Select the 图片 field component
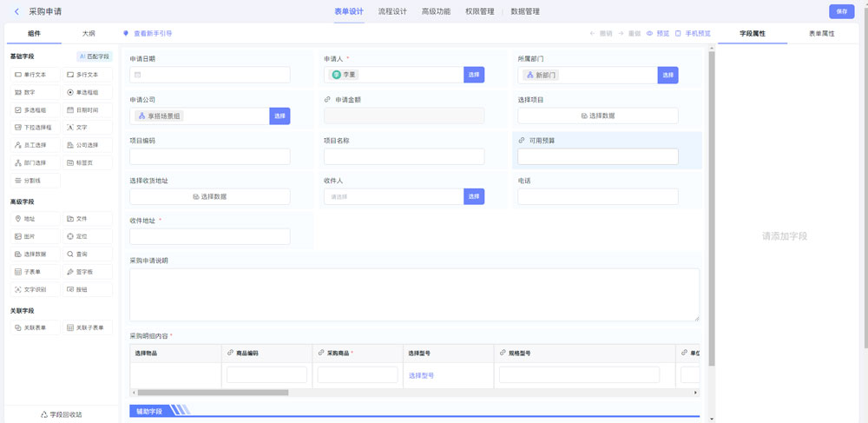Screen dimensions: 868x423 click(x=36, y=236)
